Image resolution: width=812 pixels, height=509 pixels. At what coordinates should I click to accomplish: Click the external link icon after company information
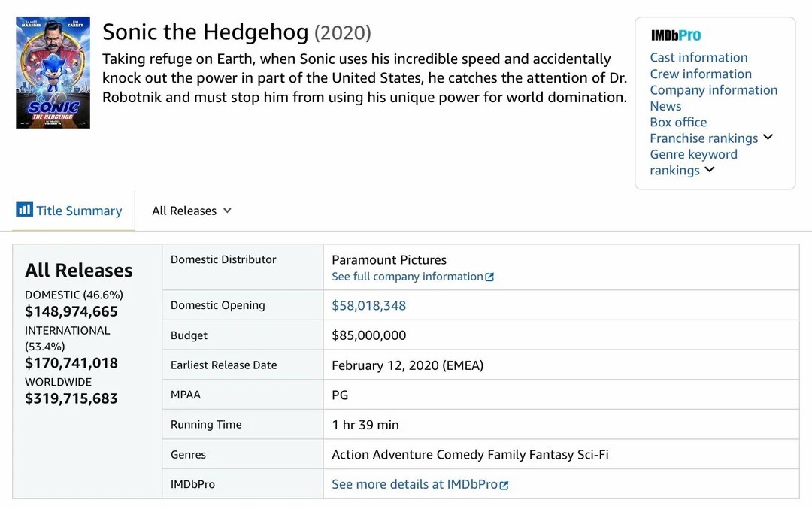tap(489, 277)
